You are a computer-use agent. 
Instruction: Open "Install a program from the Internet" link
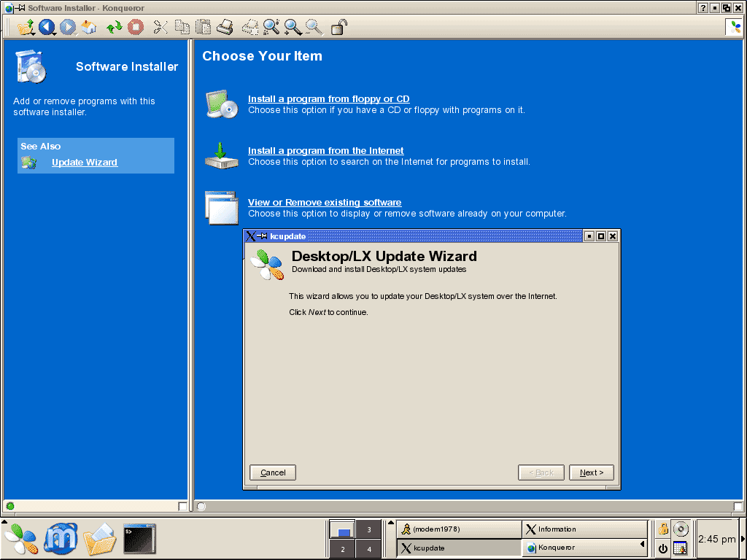pyautogui.click(x=325, y=151)
